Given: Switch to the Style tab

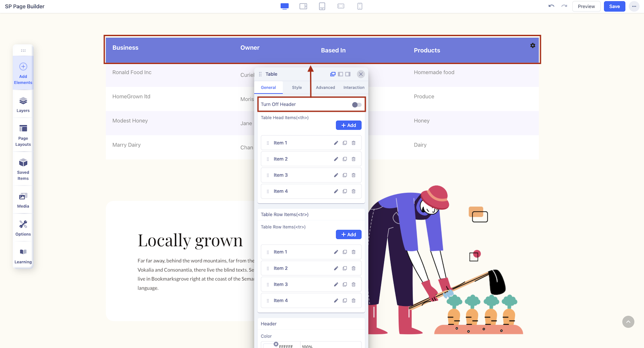Looking at the screenshot, I should 297,88.
